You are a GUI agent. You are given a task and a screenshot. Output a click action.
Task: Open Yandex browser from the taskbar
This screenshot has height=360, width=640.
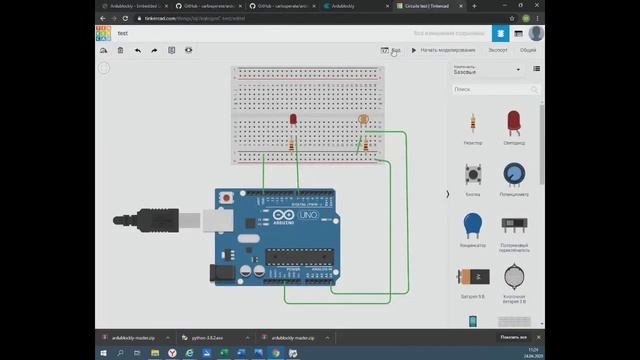click(x=172, y=353)
